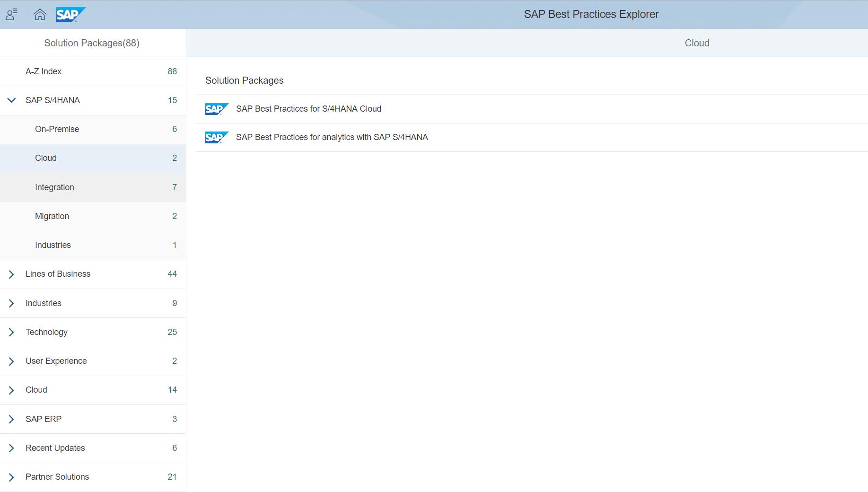This screenshot has height=492, width=868.
Task: Click the Lines of Business label
Action: pyautogui.click(x=58, y=274)
